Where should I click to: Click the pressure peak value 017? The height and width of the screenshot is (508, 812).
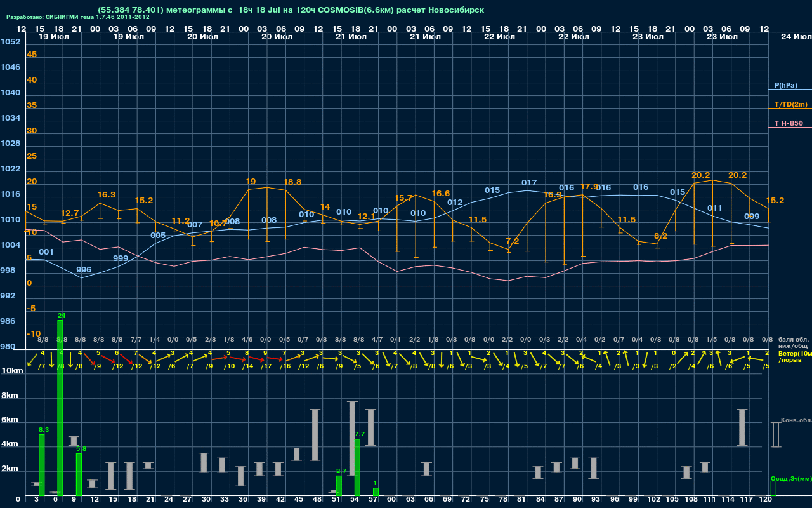pos(529,183)
